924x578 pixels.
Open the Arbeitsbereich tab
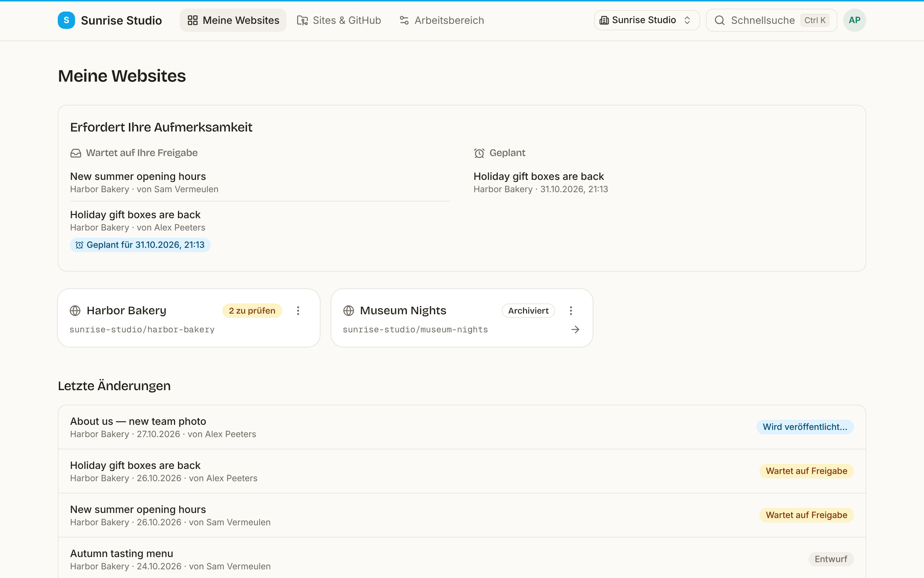pyautogui.click(x=442, y=20)
